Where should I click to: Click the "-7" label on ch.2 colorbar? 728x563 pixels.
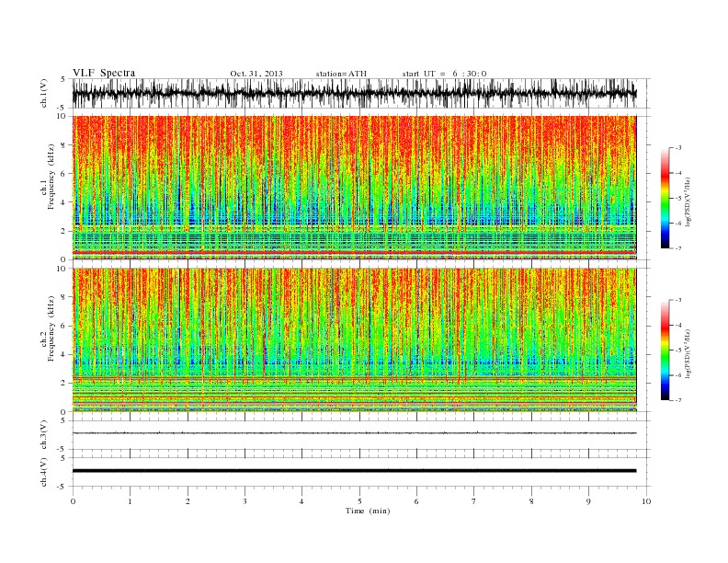[x=677, y=400]
